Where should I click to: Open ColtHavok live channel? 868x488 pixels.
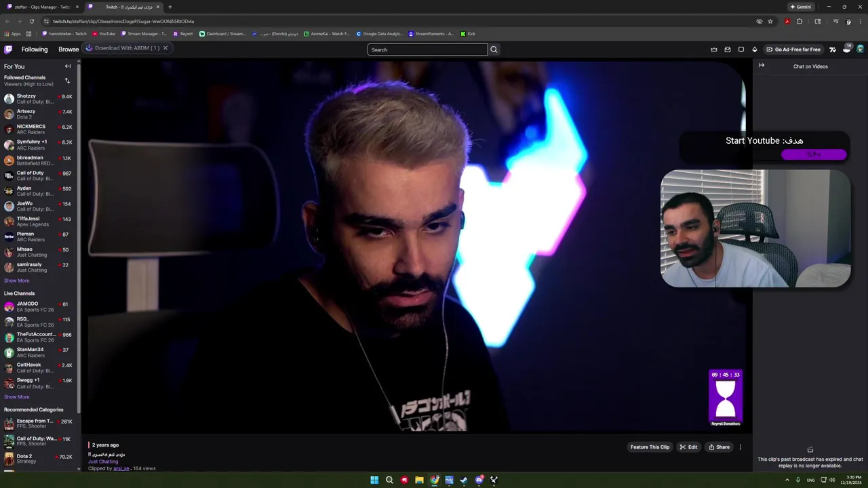[x=39, y=367]
